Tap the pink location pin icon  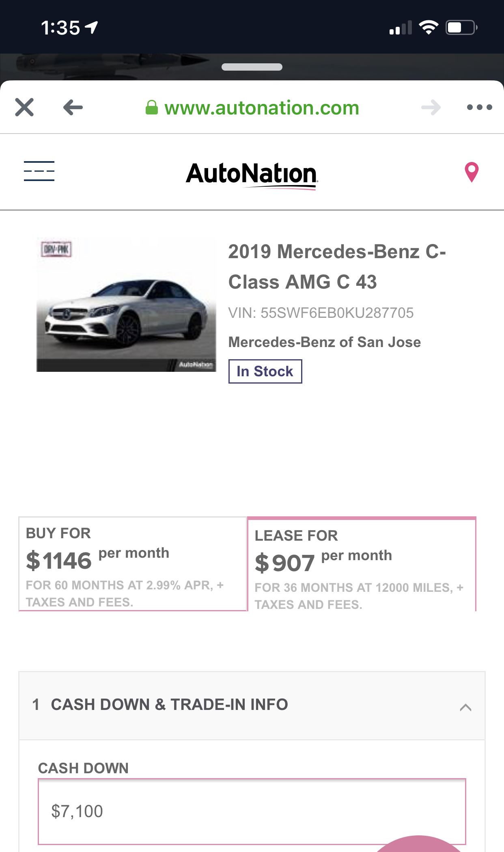[x=472, y=172]
